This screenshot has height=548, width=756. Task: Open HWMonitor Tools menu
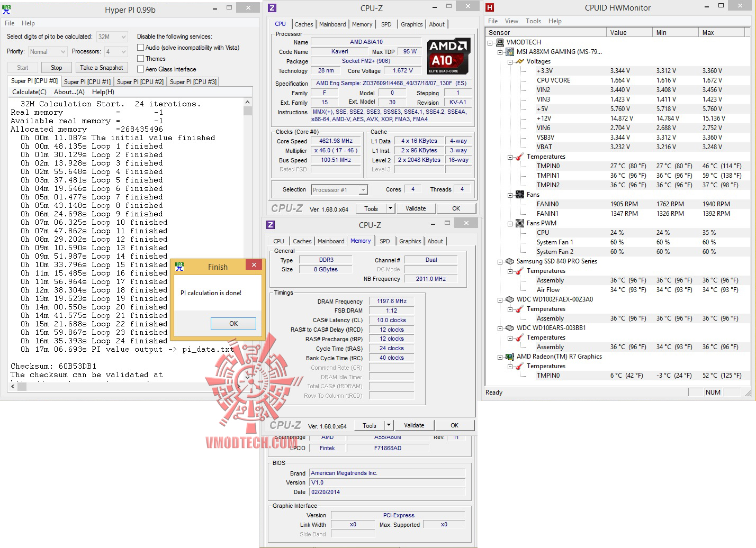(533, 21)
